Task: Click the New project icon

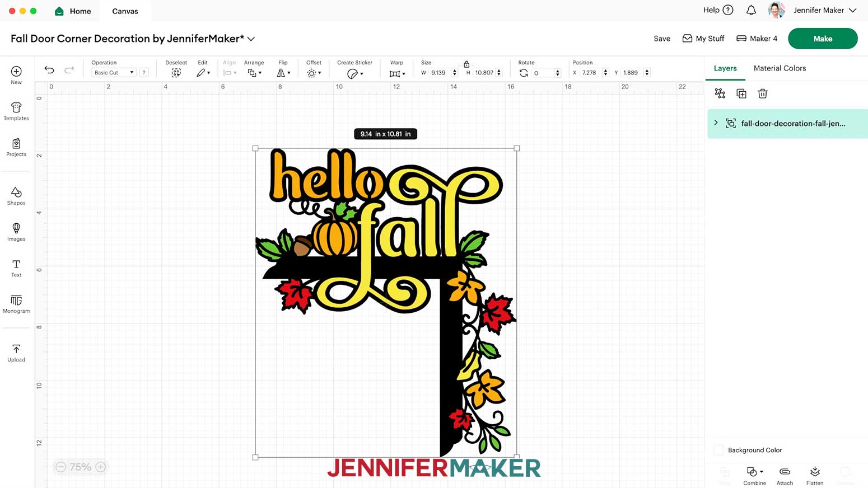Action: pos(16,72)
